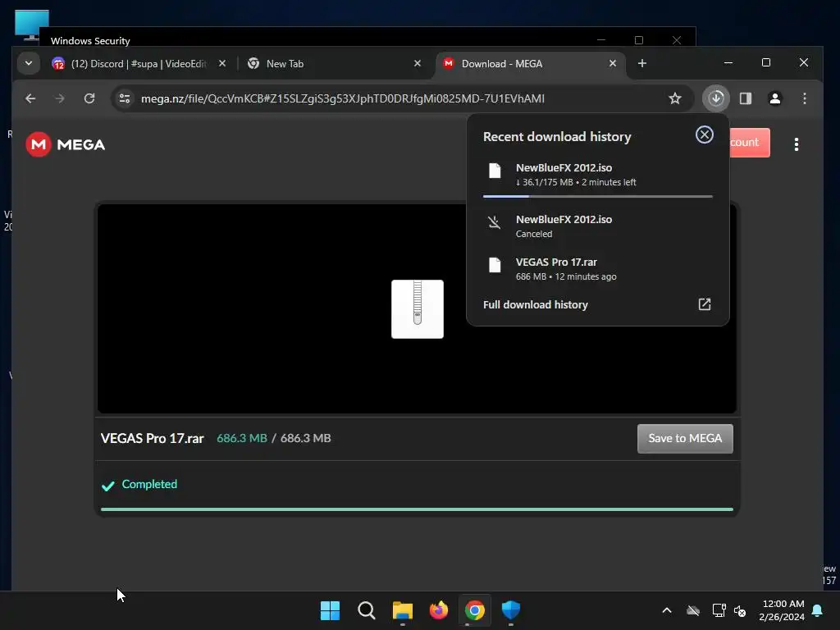Close the New Tab tab
840x630 pixels.
coord(418,64)
